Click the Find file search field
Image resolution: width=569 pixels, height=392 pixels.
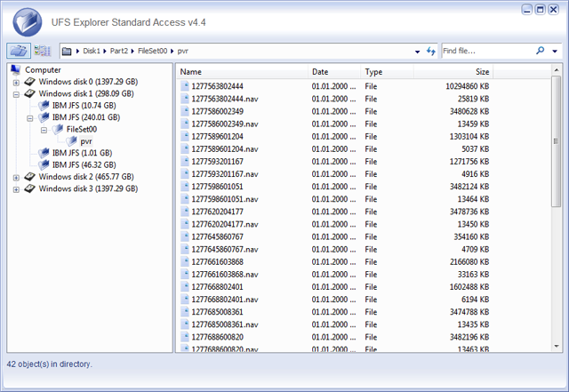(x=488, y=51)
